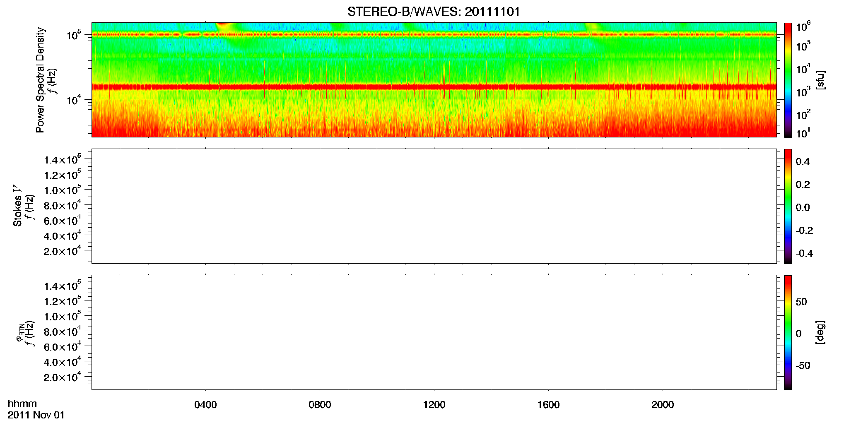868x447 pixels.
Task: Click the 0.4 value on Stokes colorbar
Action: (x=803, y=162)
